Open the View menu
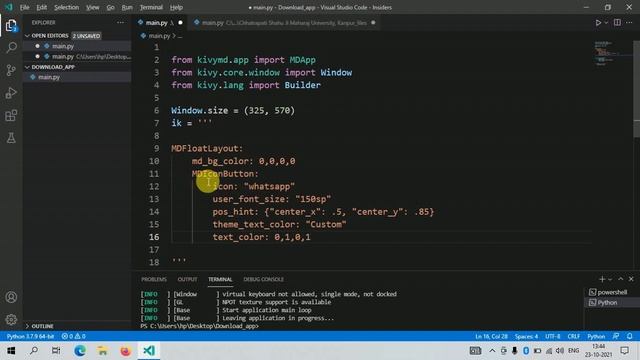Viewport: 640px width, 360px height. 93,7
